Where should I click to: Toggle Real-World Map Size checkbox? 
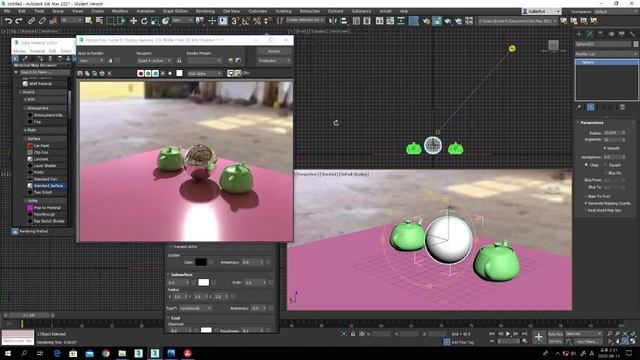click(x=586, y=210)
